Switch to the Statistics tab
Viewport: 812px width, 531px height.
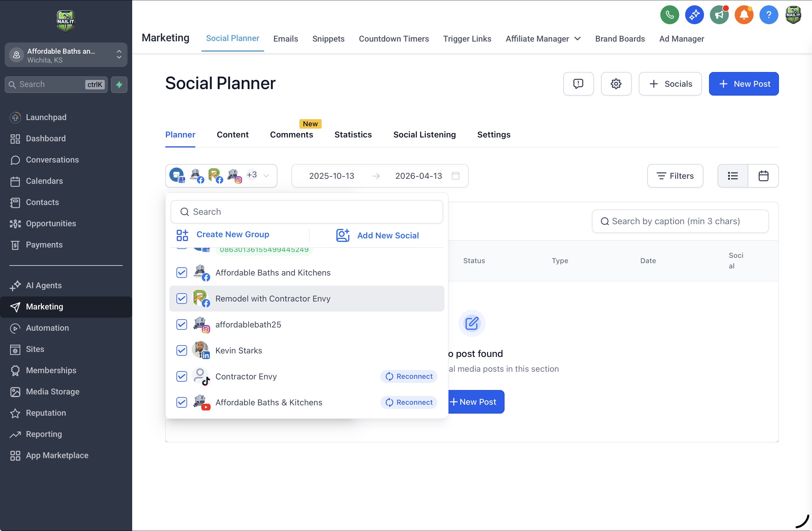tap(353, 134)
